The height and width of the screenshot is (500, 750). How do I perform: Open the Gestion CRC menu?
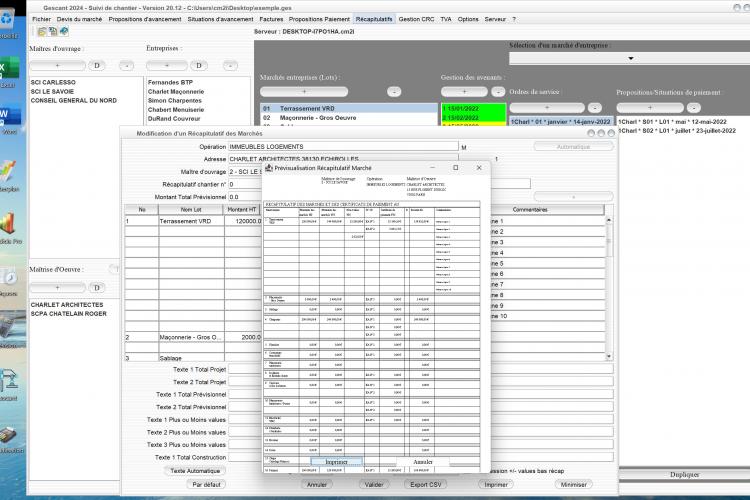tap(417, 19)
